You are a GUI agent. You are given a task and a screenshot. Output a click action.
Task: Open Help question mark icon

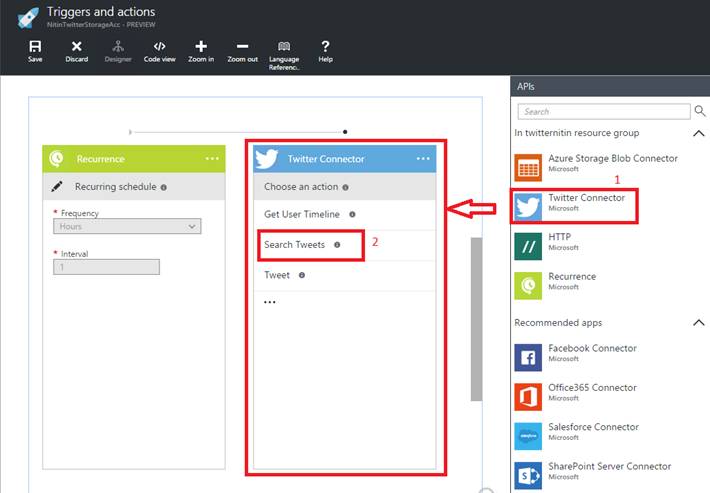(x=325, y=46)
